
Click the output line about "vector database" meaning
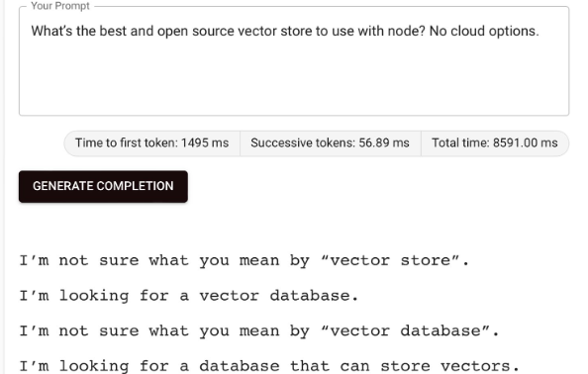tap(259, 330)
